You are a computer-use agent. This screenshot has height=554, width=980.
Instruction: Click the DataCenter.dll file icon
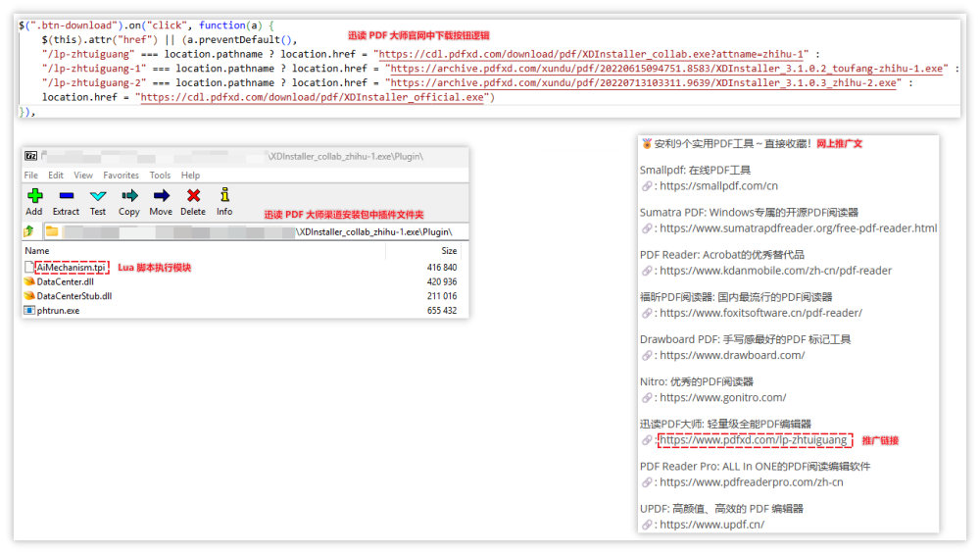pyautogui.click(x=28, y=281)
